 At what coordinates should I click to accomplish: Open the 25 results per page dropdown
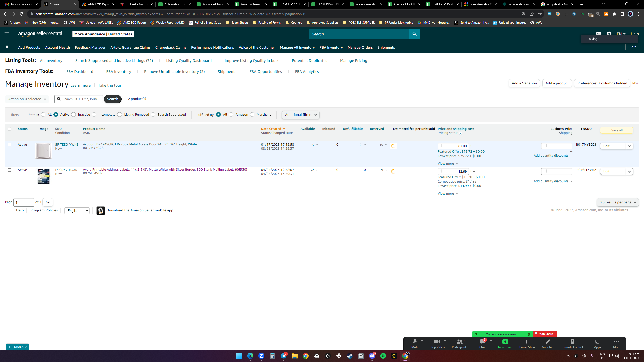tap(618, 202)
